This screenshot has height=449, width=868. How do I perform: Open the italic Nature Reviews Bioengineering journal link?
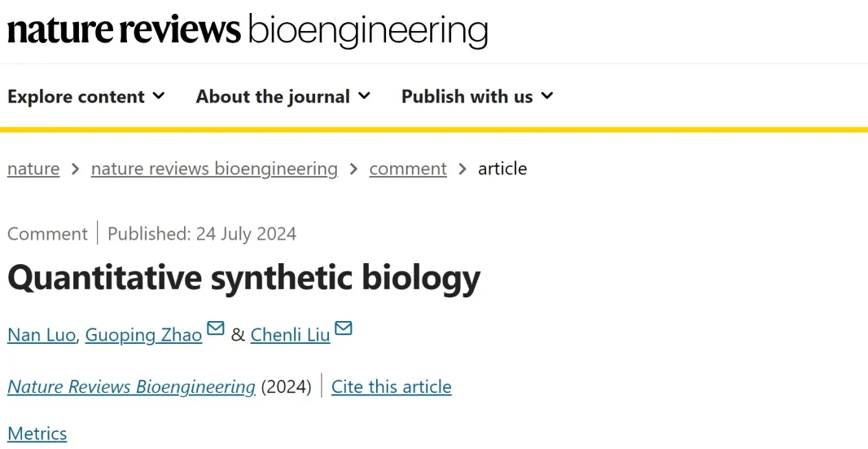131,386
